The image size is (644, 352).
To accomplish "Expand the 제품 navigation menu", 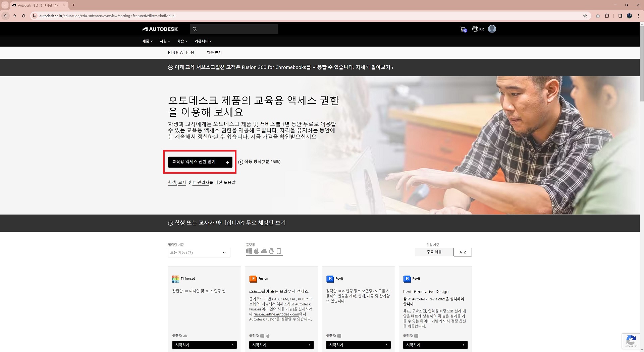I will point(147,41).
